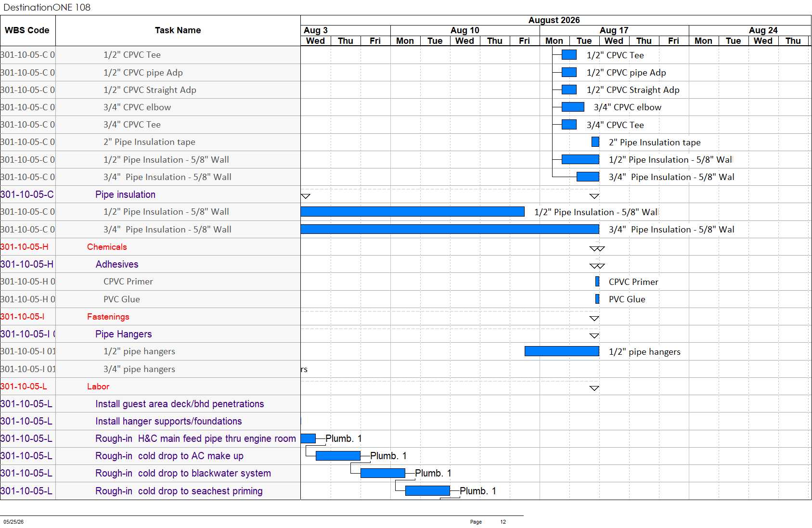Viewport: 812px width, 528px height.
Task: Click the page number 12 in the footer
Action: pos(503,522)
